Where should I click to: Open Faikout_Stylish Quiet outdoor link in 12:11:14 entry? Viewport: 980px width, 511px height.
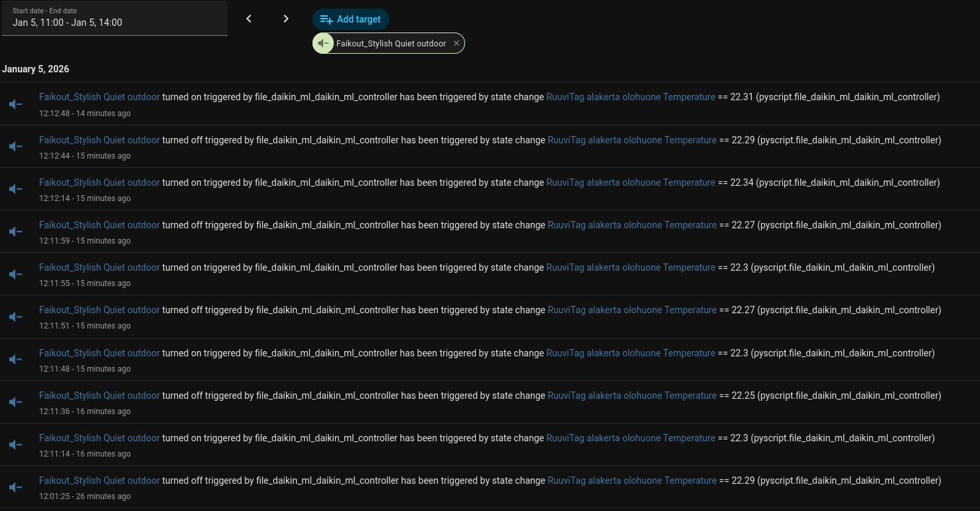point(100,438)
